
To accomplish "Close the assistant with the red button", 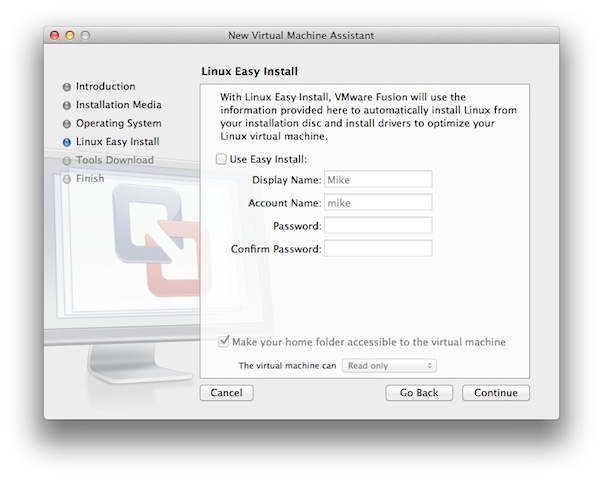I will point(55,35).
